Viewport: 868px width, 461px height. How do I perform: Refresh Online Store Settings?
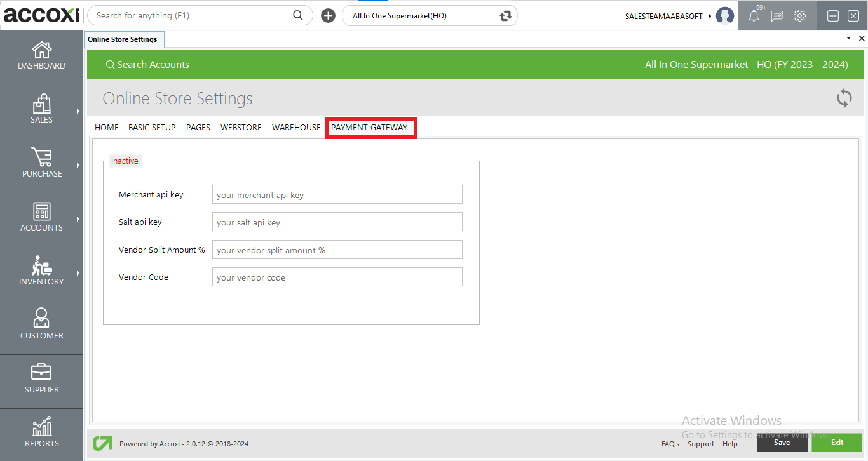pos(844,98)
